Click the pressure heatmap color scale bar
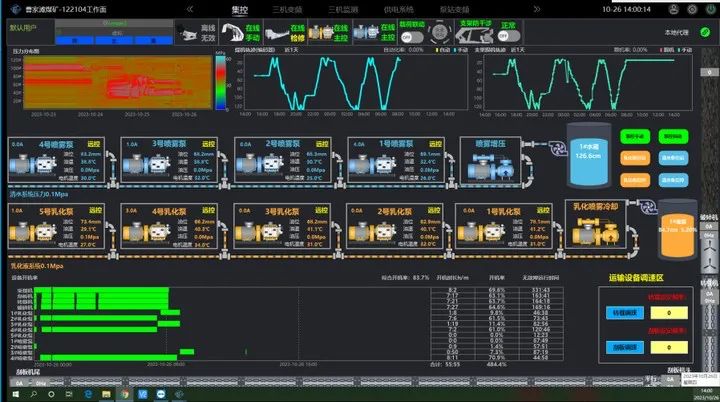 (x=220, y=85)
